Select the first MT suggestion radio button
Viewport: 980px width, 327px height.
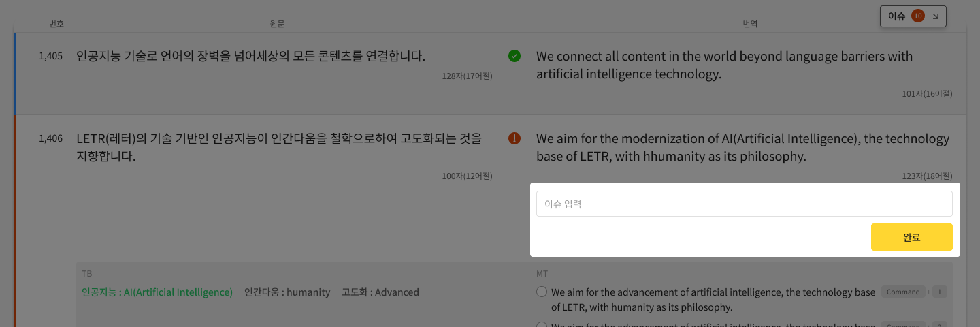coord(542,292)
